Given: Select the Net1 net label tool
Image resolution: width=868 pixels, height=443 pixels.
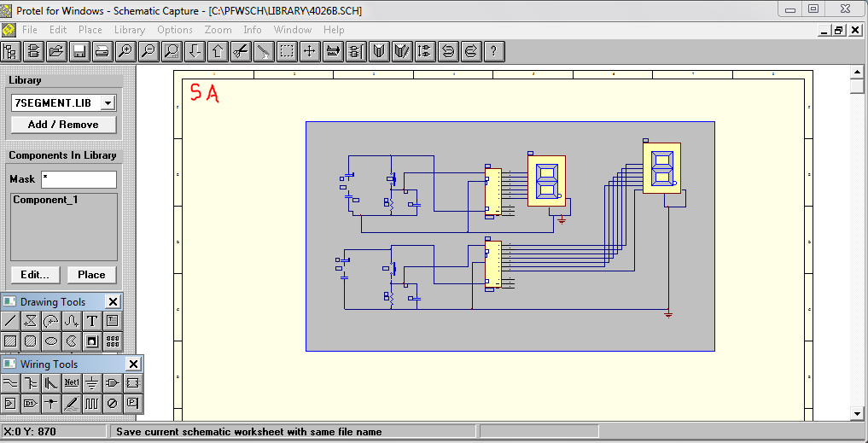Looking at the screenshot, I should click(72, 382).
